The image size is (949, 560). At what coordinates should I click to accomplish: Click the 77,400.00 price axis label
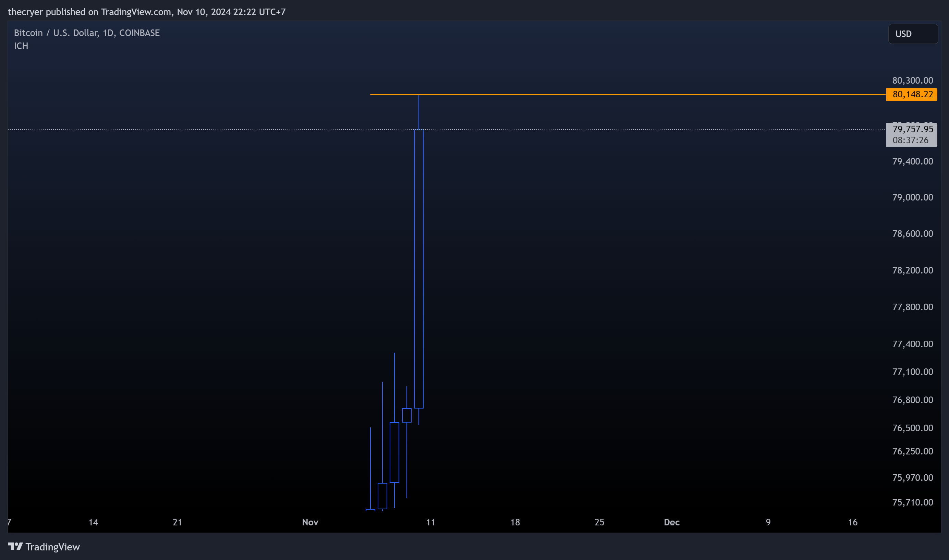(912, 344)
